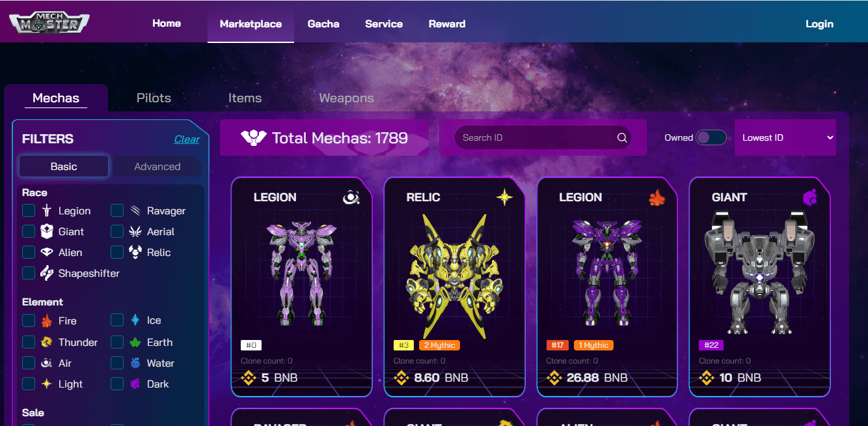Image resolution: width=868 pixels, height=426 pixels.
Task: Tick the Shapeshifter race checkbox
Action: point(29,273)
